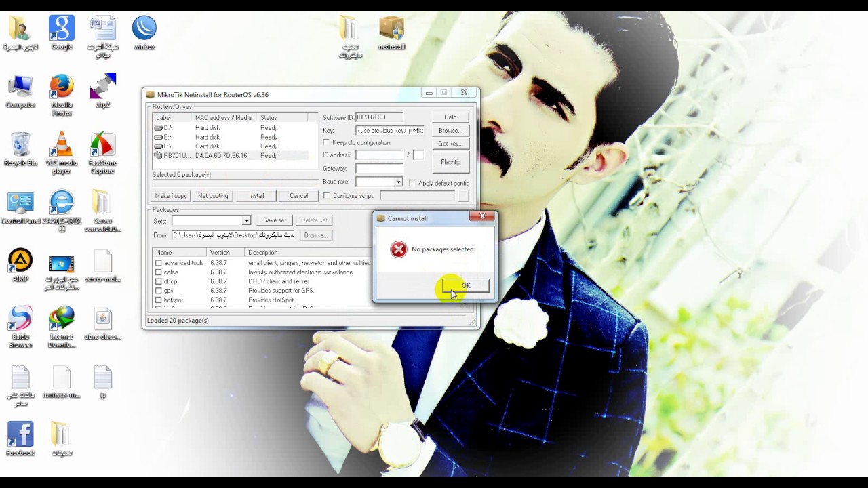The width and height of the screenshot is (868, 488).
Task: Select the tftp2 desktop icon
Action: click(x=103, y=91)
